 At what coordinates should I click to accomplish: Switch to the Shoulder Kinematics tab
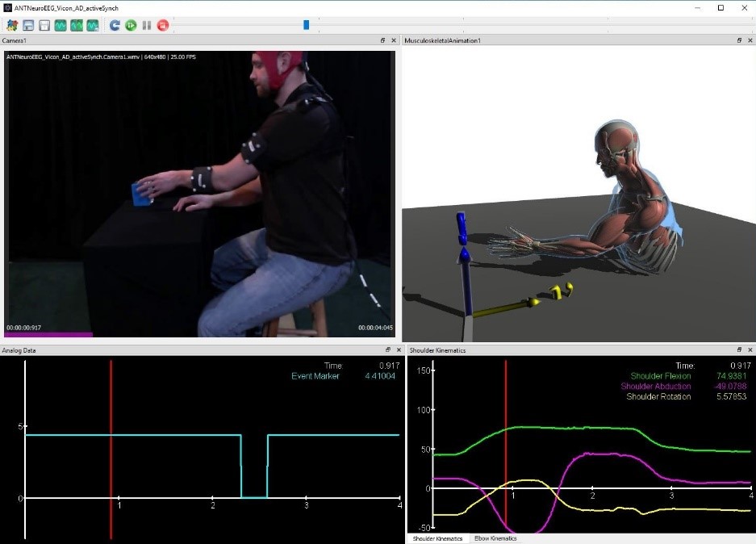pyautogui.click(x=437, y=538)
